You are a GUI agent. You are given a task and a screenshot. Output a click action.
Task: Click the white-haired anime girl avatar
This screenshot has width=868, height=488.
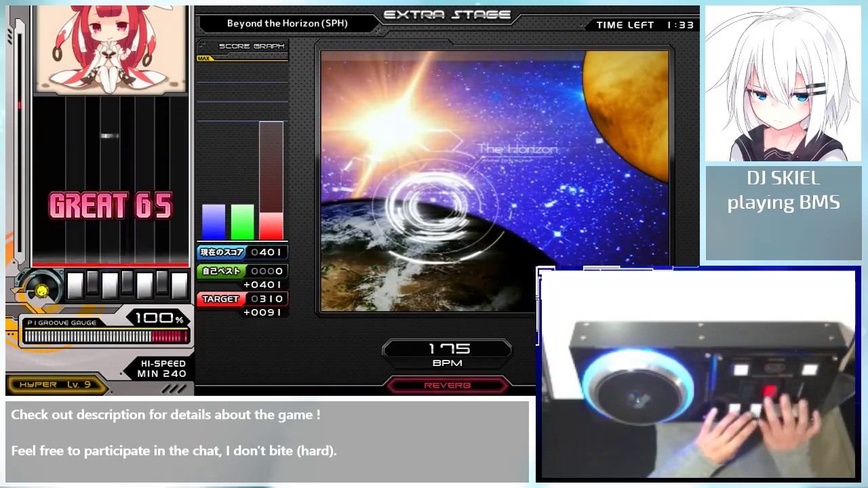[783, 84]
